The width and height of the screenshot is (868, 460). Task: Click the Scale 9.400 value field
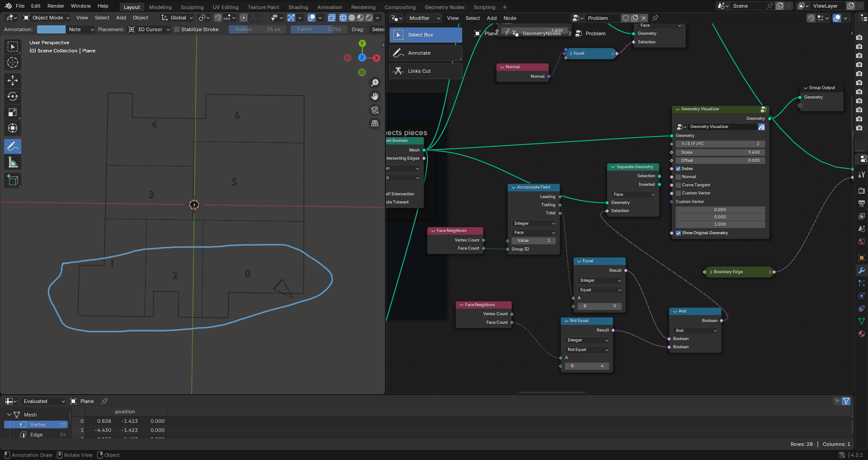[720, 152]
